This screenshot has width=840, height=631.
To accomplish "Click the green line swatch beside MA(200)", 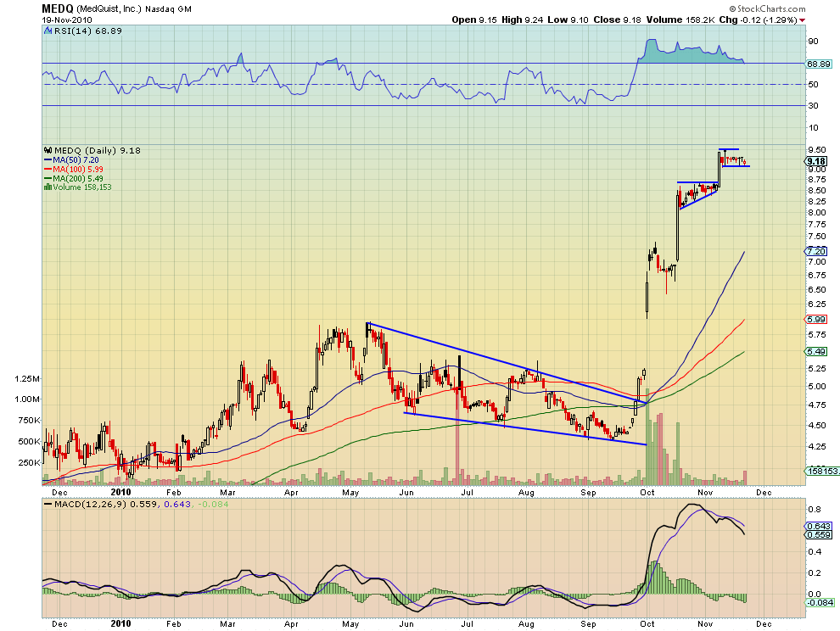I will pyautogui.click(x=48, y=178).
